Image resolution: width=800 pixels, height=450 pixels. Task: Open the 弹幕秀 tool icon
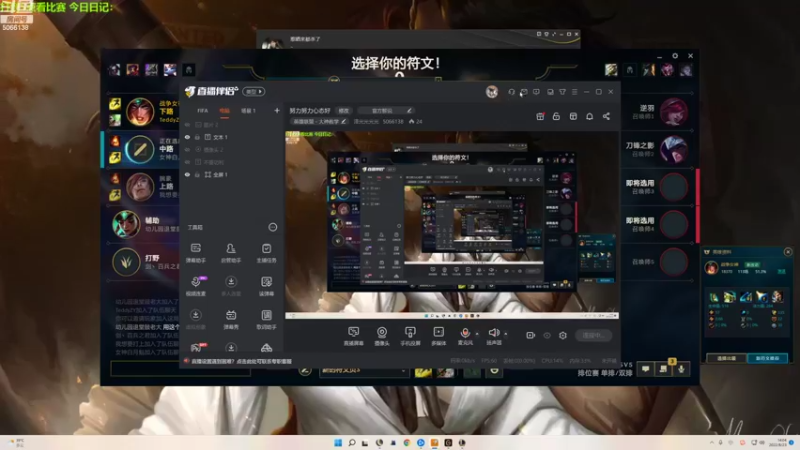coord(231,319)
